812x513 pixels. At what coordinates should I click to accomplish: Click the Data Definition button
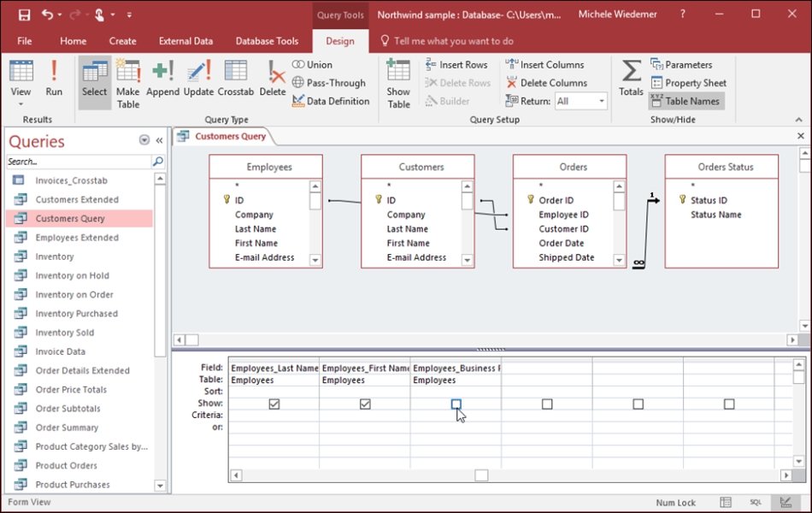[x=331, y=101]
